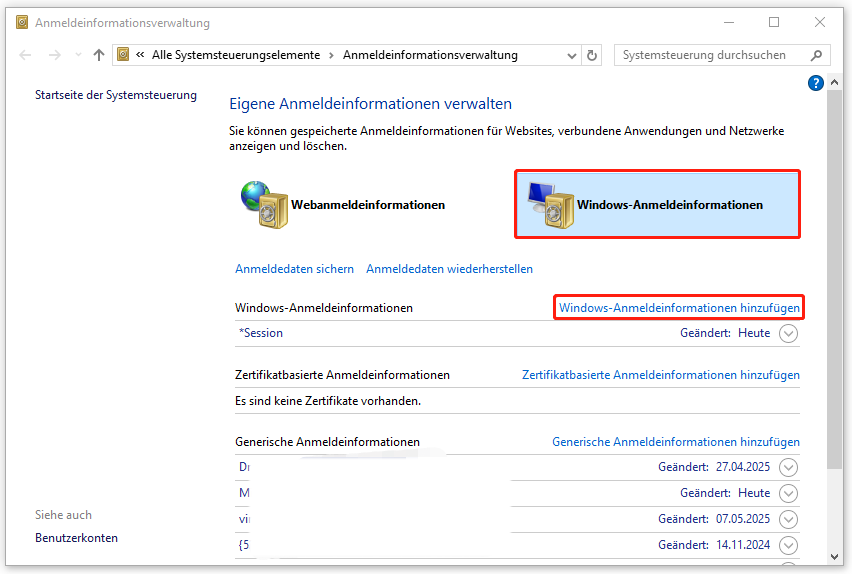Open help with the blue question mark

click(816, 83)
